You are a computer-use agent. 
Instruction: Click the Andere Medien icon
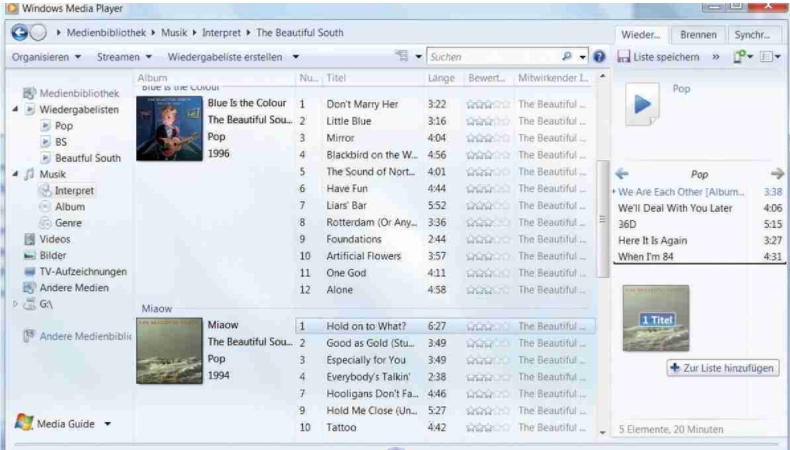coord(29,288)
